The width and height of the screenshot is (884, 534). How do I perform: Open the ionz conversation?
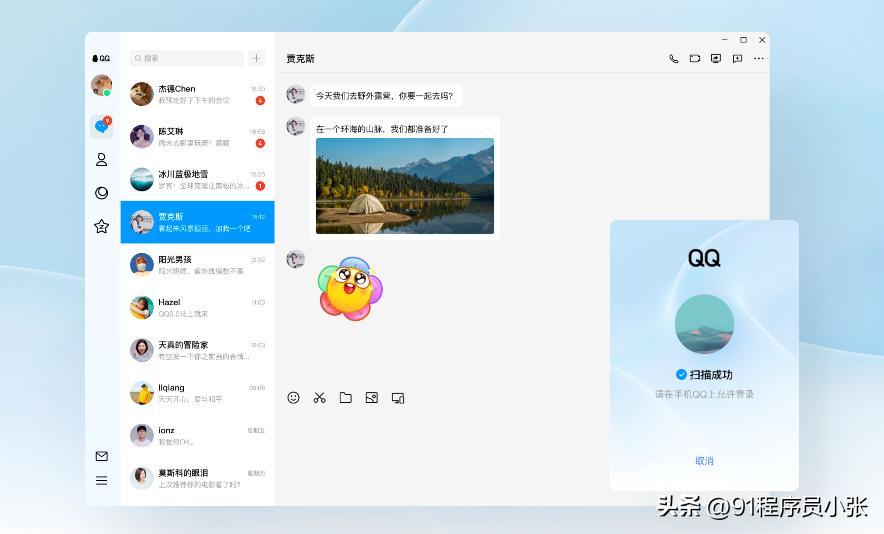pyautogui.click(x=197, y=435)
